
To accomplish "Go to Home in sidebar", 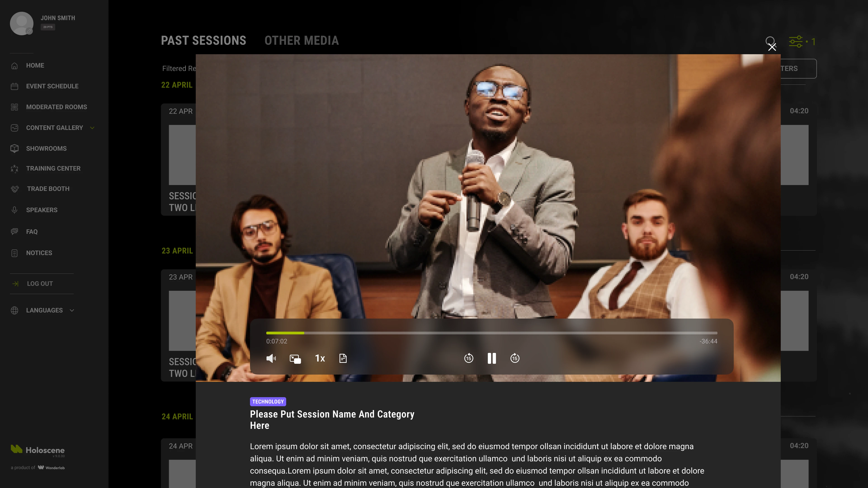I will tap(35, 65).
